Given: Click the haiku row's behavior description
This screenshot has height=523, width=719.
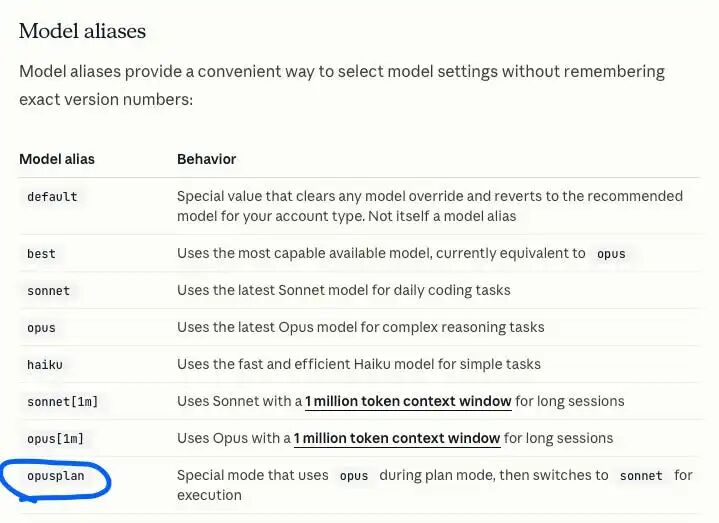Looking at the screenshot, I should (x=359, y=364).
